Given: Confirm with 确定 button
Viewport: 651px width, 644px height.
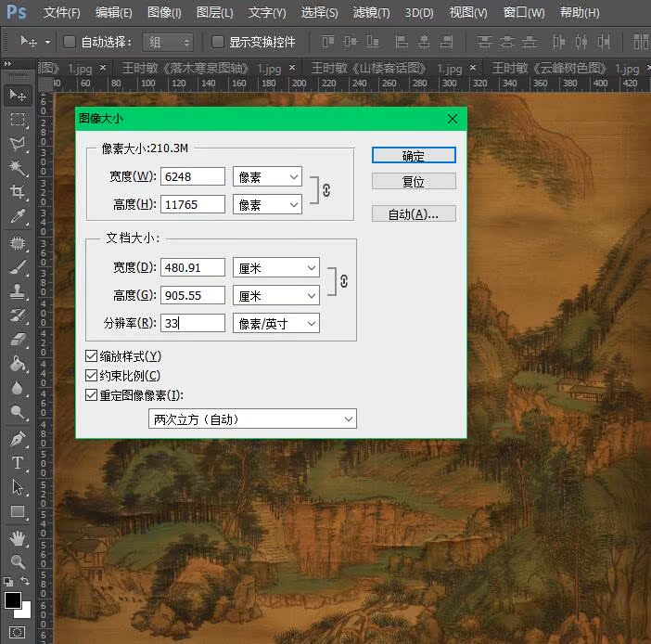Looking at the screenshot, I should pyautogui.click(x=414, y=155).
